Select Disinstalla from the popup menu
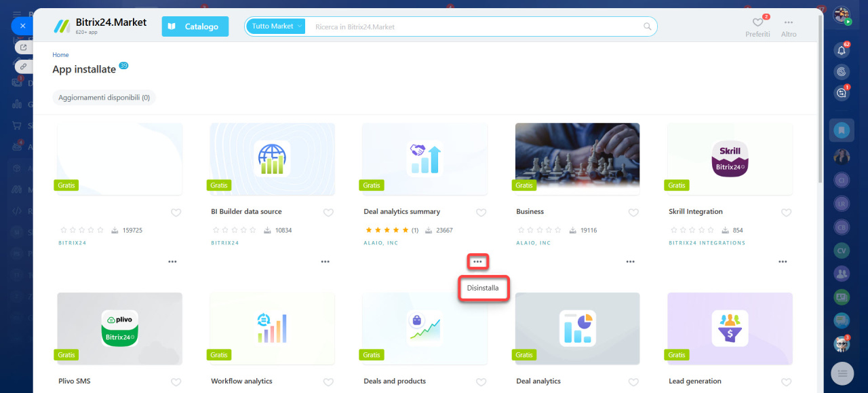Viewport: 868px width, 393px height. [x=483, y=288]
